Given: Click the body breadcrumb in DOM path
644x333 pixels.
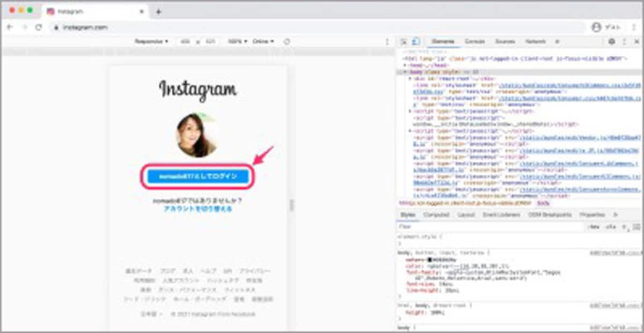Looking at the screenshot, I should (x=543, y=203).
